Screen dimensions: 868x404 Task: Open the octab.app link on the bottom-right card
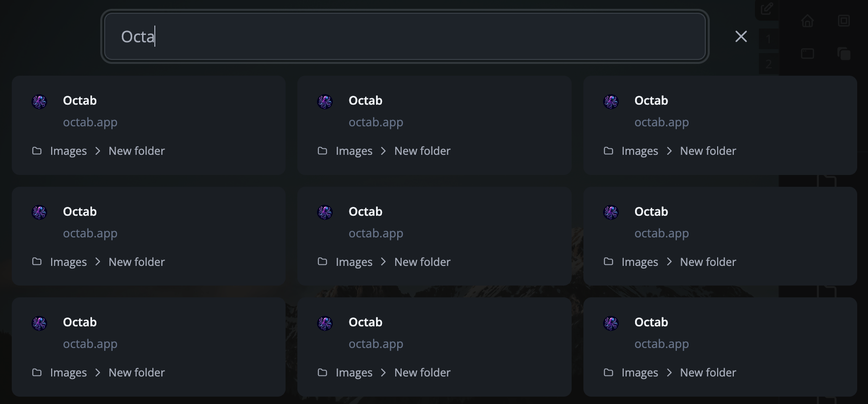[x=662, y=344]
